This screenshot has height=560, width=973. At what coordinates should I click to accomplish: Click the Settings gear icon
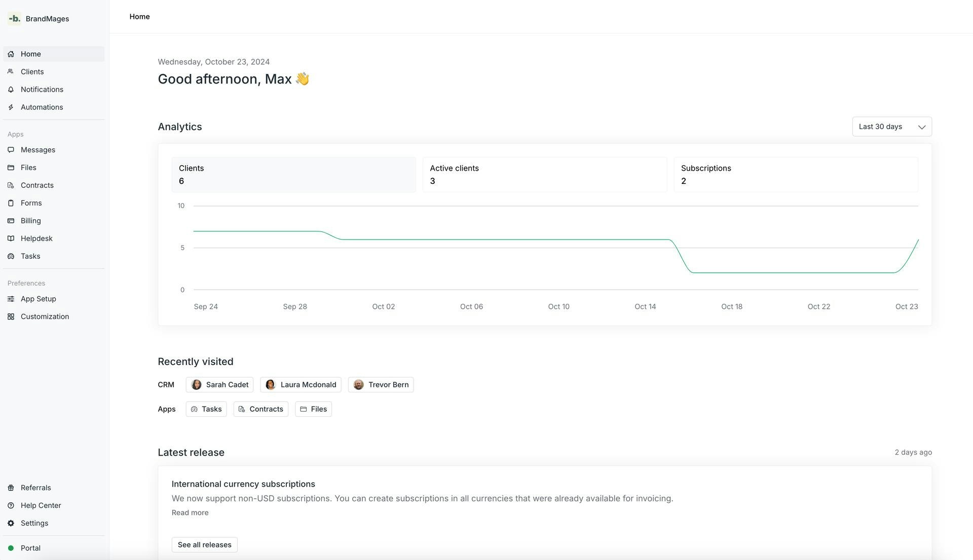(11, 523)
